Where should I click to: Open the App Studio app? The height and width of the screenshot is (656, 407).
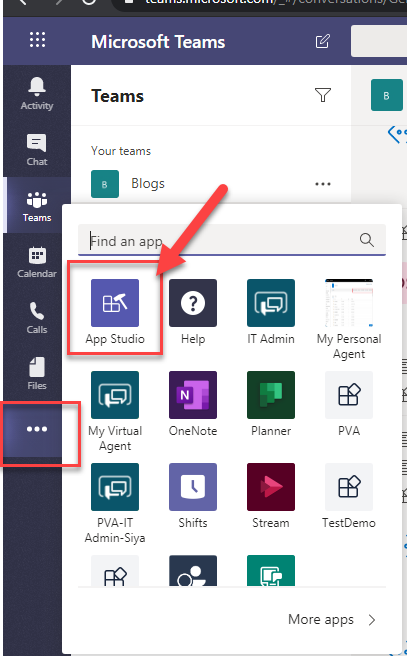115,312
